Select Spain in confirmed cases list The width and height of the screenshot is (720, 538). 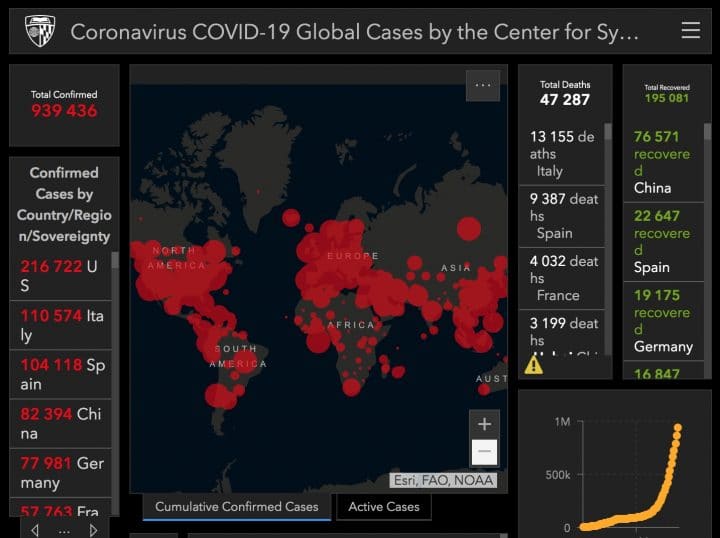pos(62,374)
